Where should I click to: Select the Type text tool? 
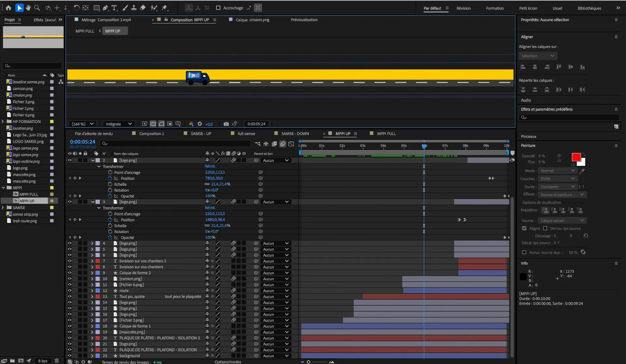114,7
